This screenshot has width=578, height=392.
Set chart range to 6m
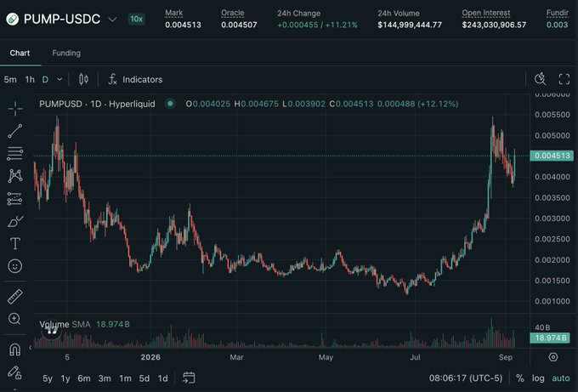point(84,378)
